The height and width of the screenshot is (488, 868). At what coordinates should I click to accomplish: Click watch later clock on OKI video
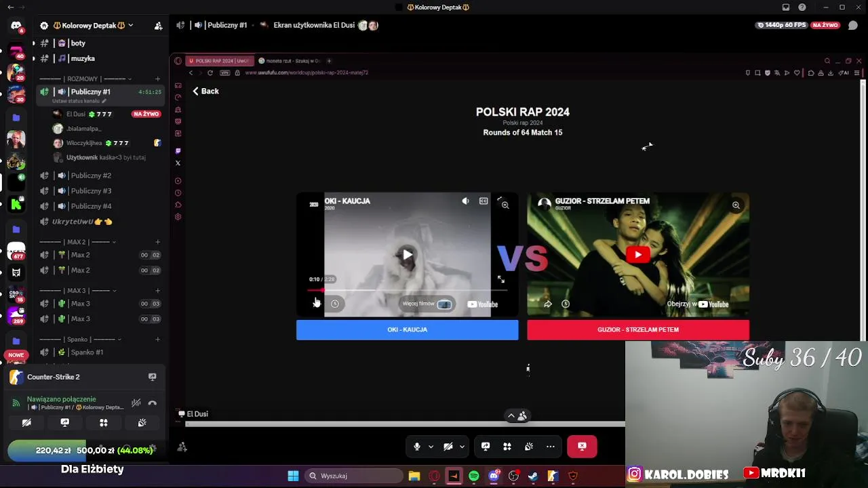335,304
